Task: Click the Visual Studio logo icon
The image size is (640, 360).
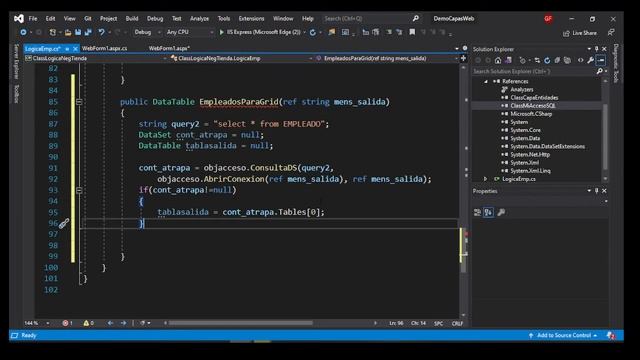Action: [x=19, y=18]
